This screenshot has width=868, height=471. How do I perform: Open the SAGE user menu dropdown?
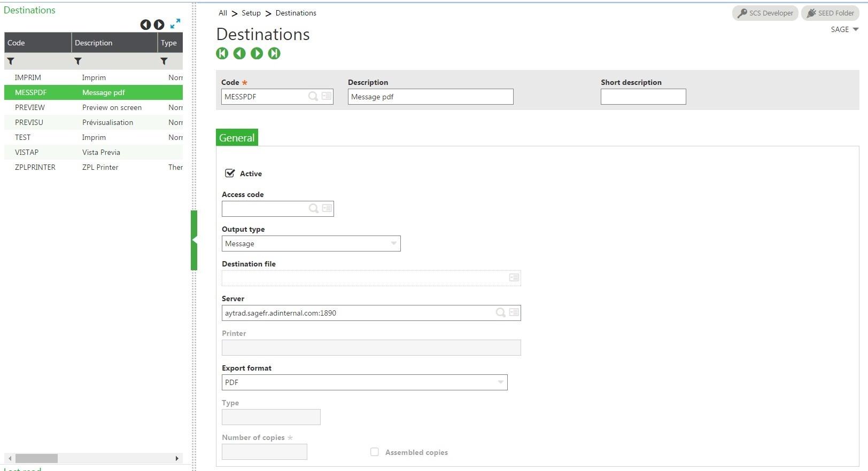844,29
